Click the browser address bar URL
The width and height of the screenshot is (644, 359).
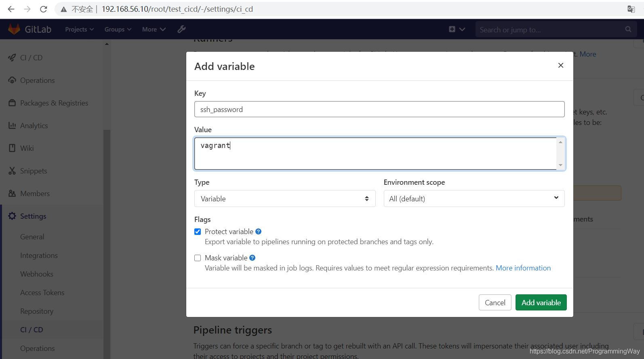[177, 9]
